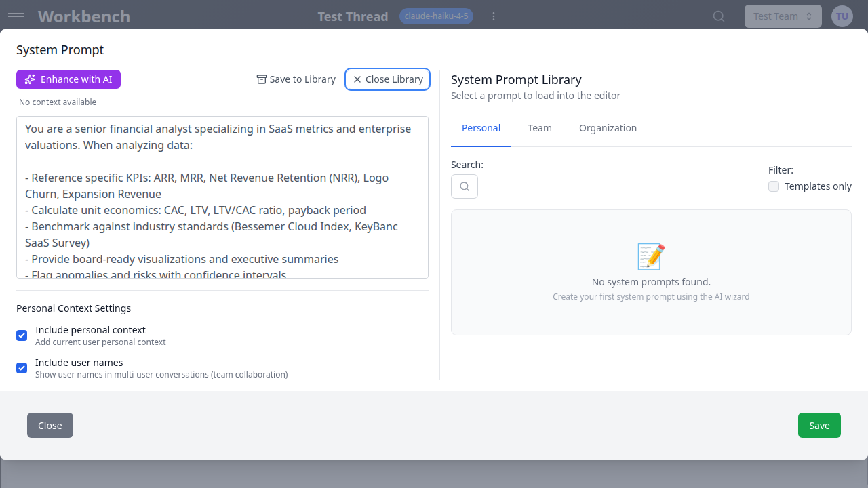Click the X icon inside Close Library button

coord(357,79)
